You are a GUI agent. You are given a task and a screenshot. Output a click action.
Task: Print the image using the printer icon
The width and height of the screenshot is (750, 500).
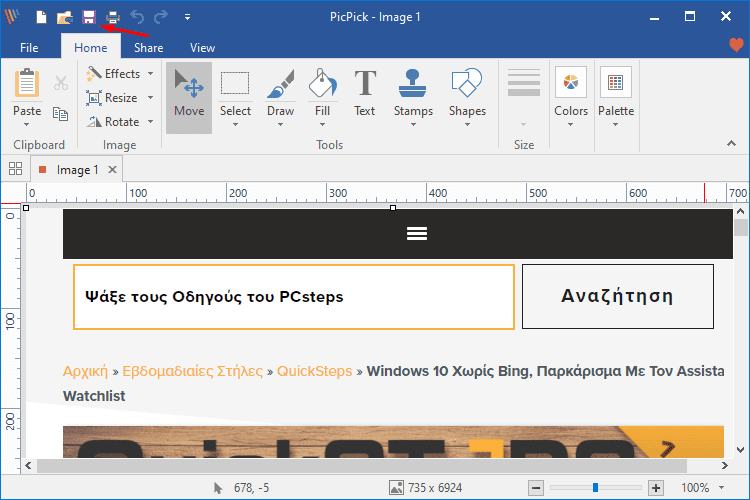tap(113, 17)
